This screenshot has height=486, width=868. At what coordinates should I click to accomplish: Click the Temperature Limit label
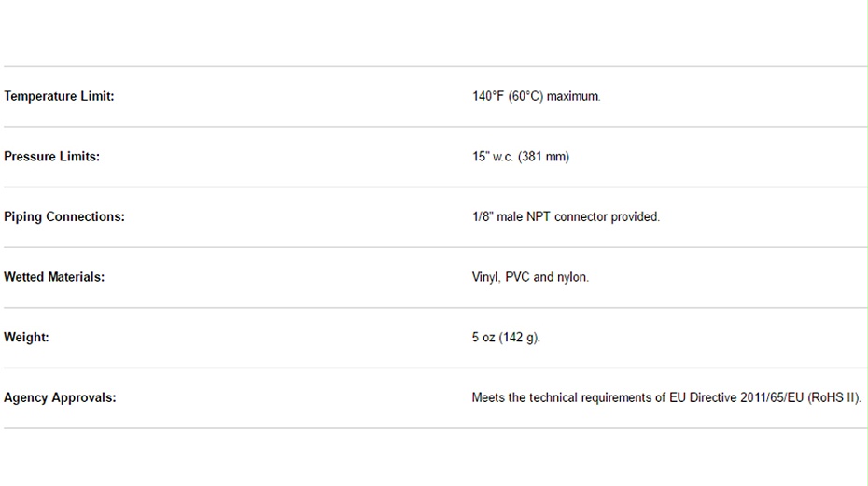click(59, 96)
